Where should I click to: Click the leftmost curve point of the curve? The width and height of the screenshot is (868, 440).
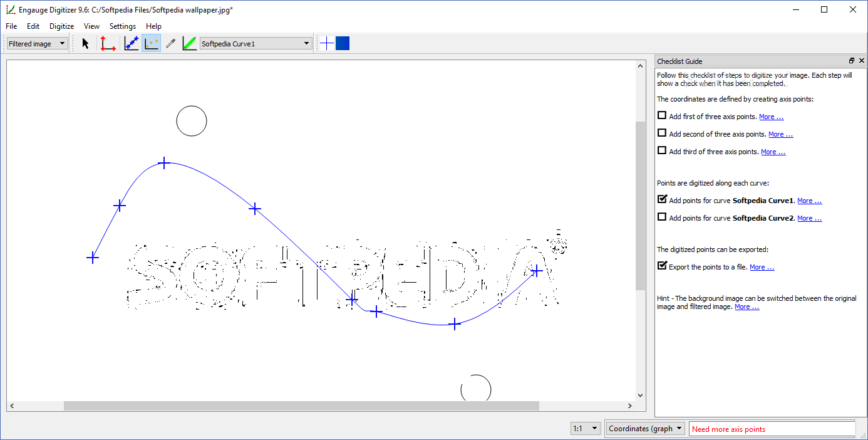(x=93, y=258)
